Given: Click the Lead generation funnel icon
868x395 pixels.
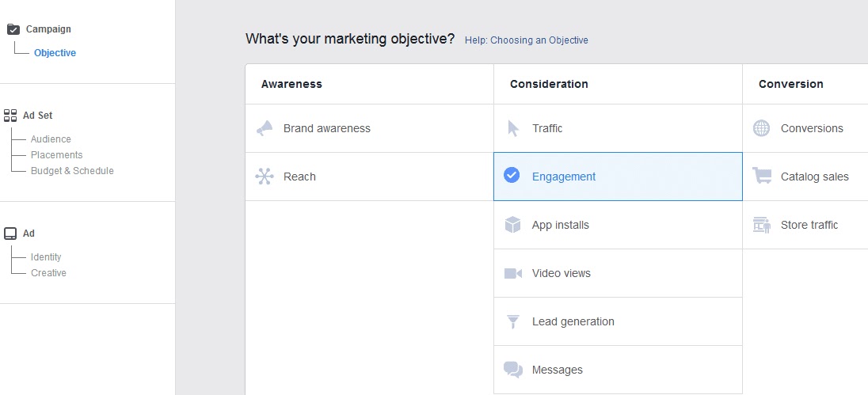Looking at the screenshot, I should point(513,321).
